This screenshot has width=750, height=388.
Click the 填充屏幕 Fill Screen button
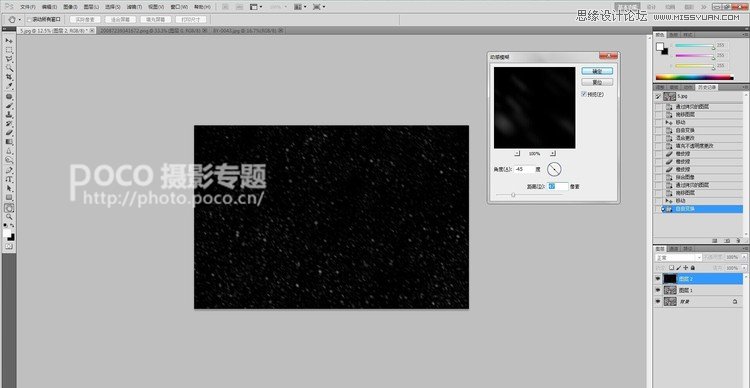[x=155, y=20]
